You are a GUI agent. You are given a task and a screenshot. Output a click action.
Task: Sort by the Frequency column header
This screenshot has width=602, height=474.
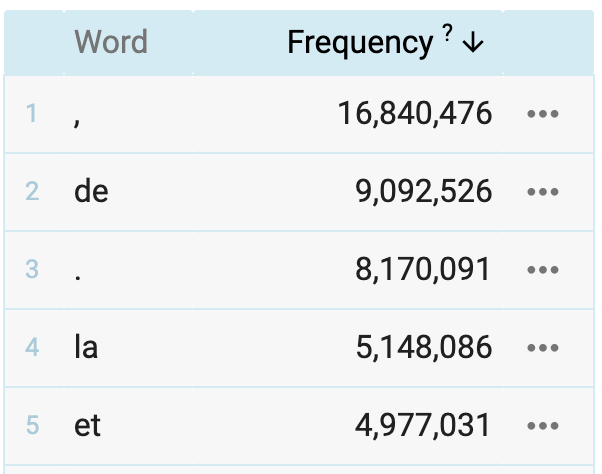[360, 43]
